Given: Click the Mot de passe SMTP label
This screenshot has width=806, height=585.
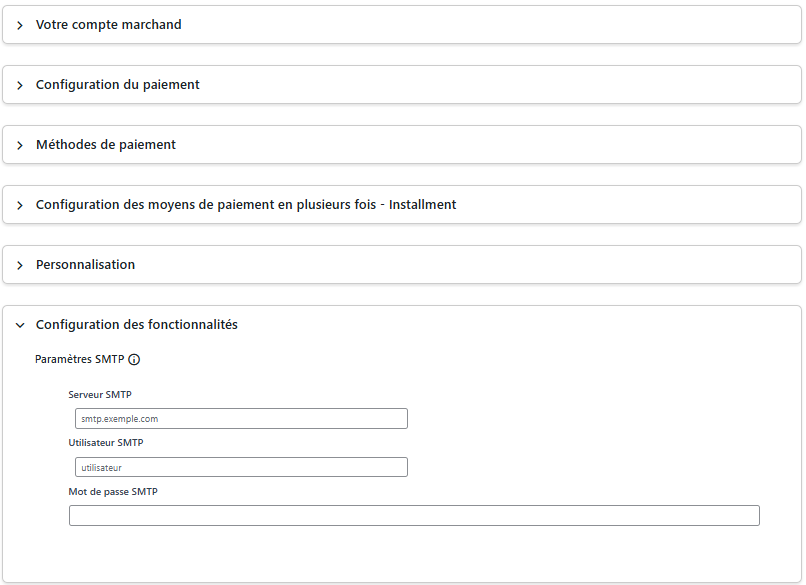Looking at the screenshot, I should pyautogui.click(x=113, y=492).
